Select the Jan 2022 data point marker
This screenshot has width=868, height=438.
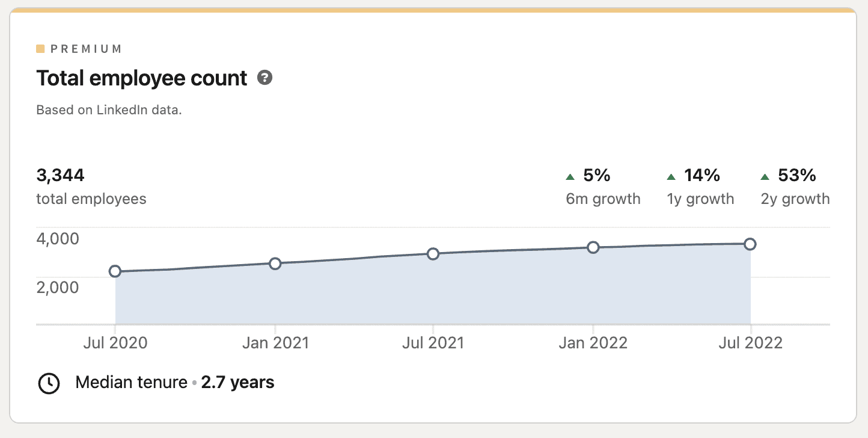click(594, 247)
